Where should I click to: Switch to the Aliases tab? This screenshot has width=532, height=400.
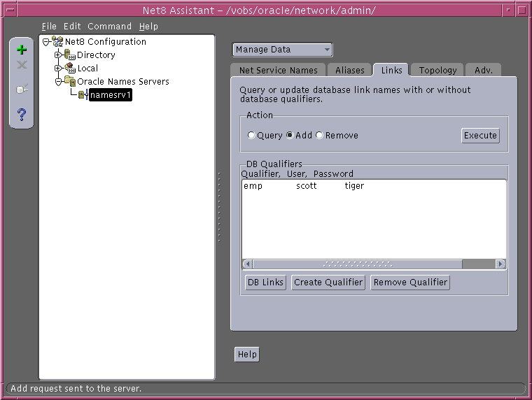(349, 70)
